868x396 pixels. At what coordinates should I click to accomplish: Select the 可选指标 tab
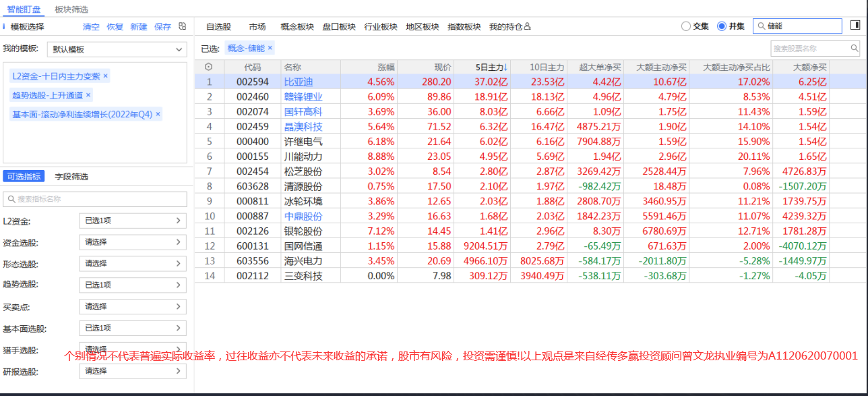tap(24, 176)
